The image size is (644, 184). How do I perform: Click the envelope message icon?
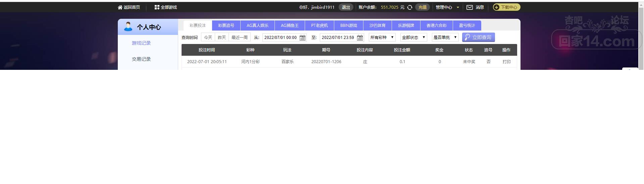[470, 7]
